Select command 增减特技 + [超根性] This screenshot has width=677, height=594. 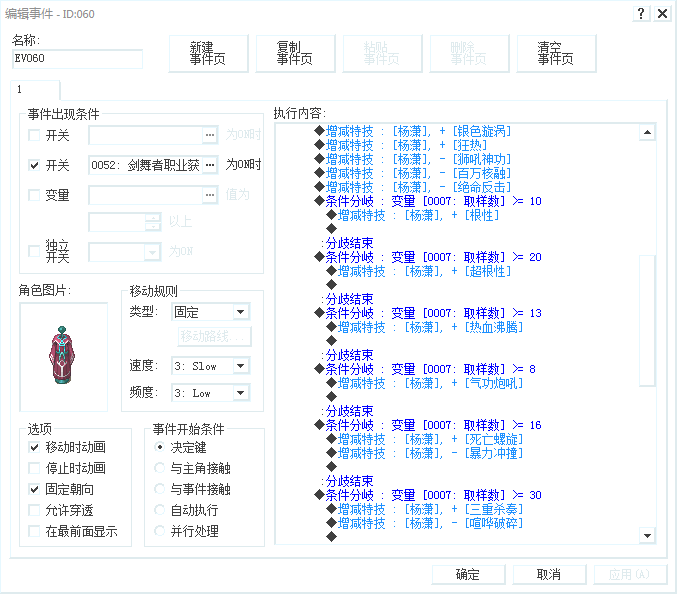coord(419,271)
